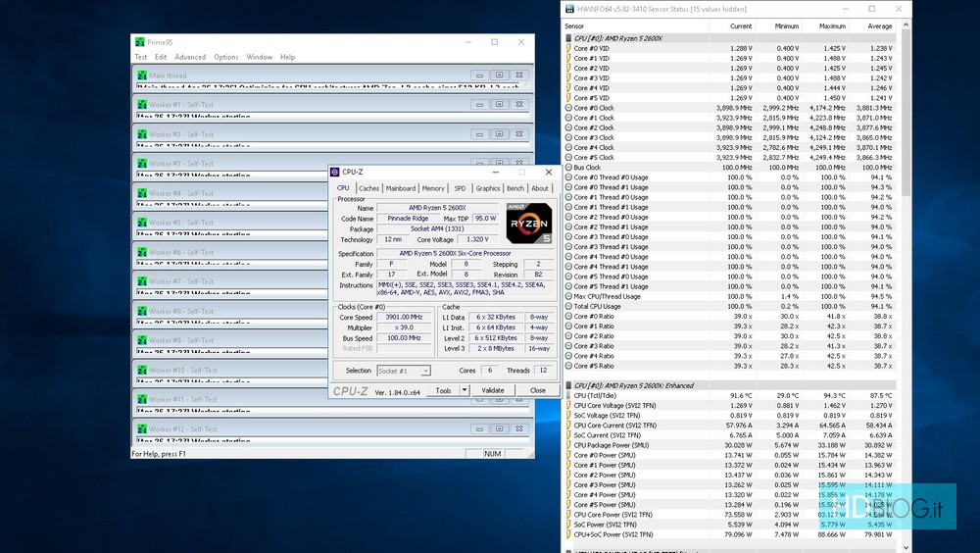Expand the Tools dropdown arrow in CPU-Z

[465, 390]
